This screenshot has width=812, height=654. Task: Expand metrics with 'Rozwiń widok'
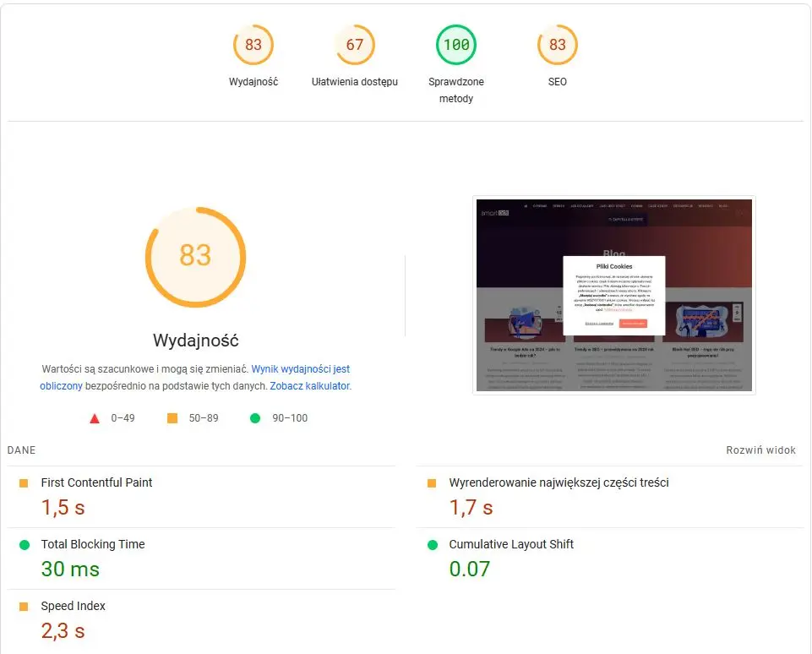[x=760, y=450]
